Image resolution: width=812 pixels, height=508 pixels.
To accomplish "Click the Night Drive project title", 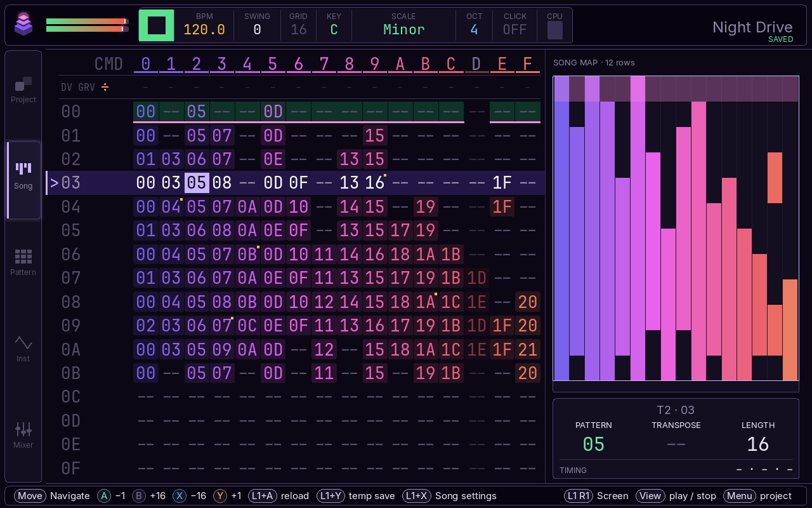I will tap(752, 27).
